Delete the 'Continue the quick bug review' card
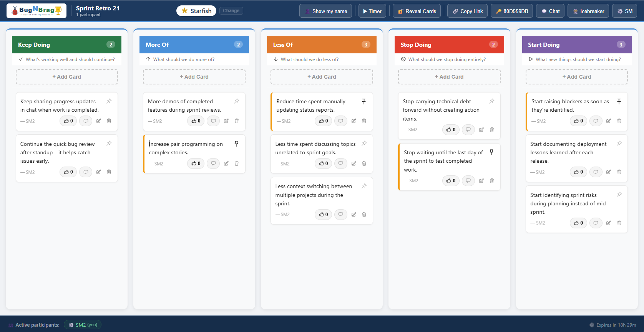644x332 pixels. 109,172
